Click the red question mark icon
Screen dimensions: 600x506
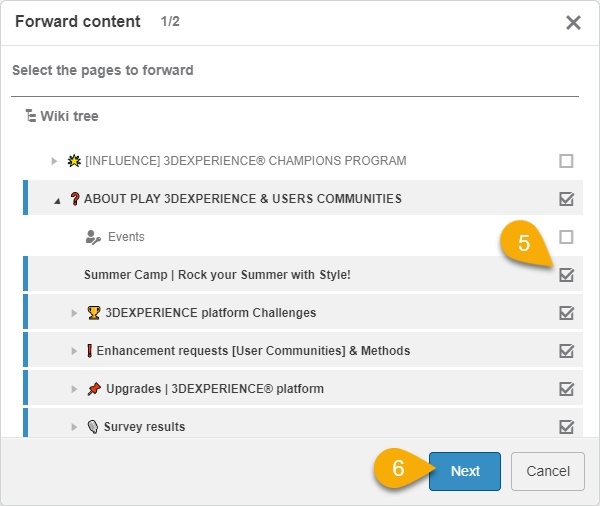(x=73, y=199)
